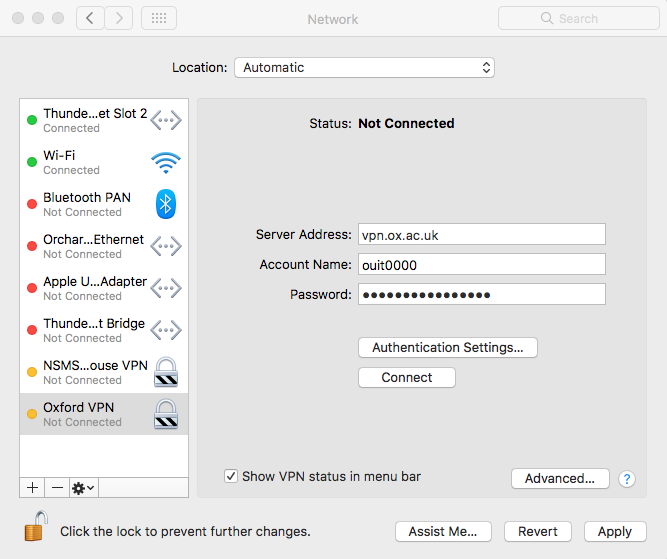This screenshot has width=667, height=559.
Task: Remove selected service with minus icon
Action: (x=57, y=487)
